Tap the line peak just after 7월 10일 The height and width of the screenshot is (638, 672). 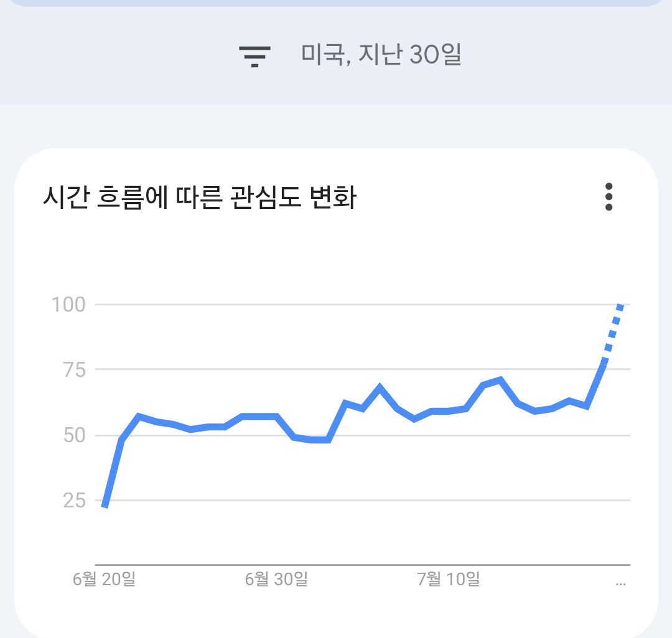pos(500,379)
